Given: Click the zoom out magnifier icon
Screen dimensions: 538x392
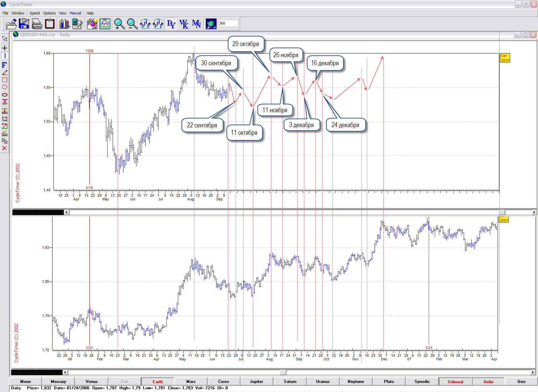Looking at the screenshot, I should point(132,24).
